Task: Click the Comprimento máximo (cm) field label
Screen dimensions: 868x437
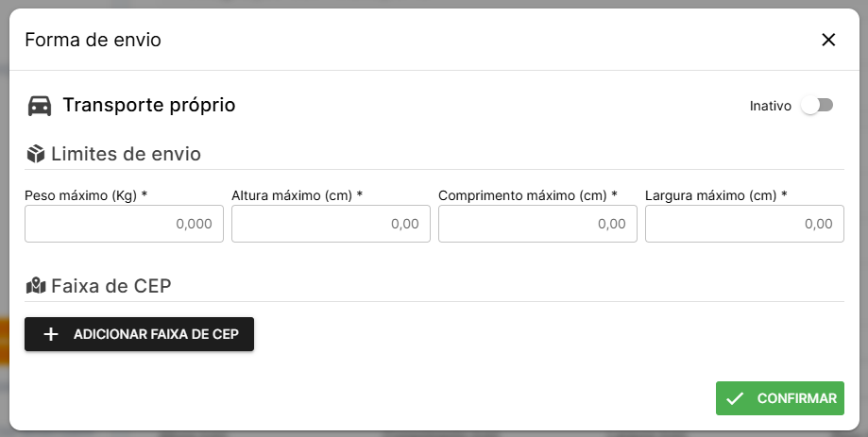Action: (527, 195)
